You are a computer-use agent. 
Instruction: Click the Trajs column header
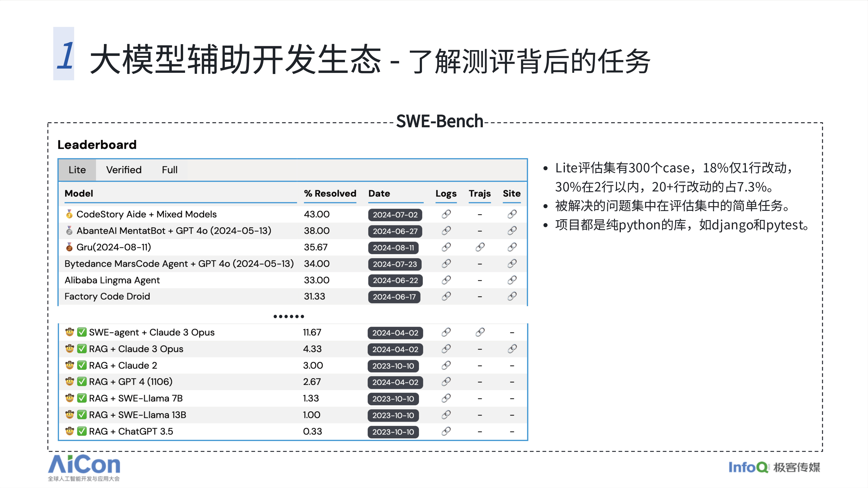pyautogui.click(x=480, y=193)
